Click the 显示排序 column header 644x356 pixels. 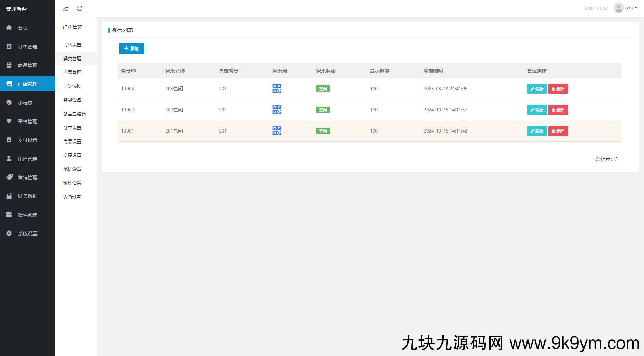pyautogui.click(x=380, y=71)
